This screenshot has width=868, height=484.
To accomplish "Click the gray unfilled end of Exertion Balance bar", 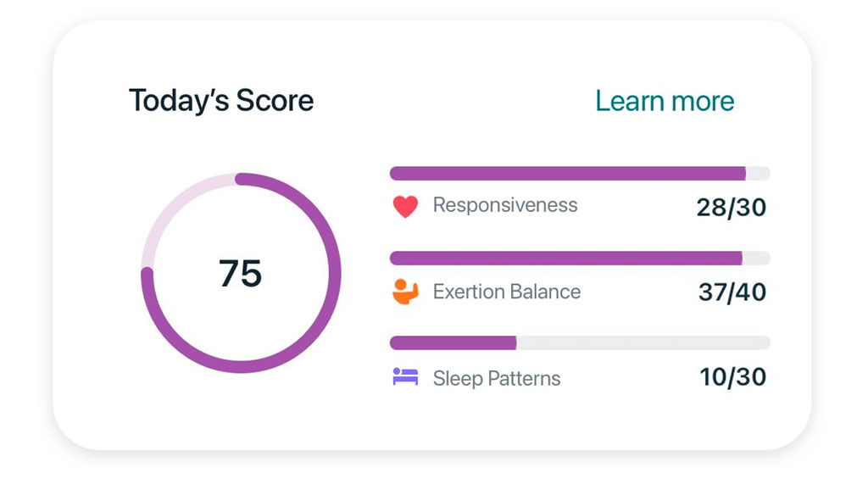I will (757, 259).
